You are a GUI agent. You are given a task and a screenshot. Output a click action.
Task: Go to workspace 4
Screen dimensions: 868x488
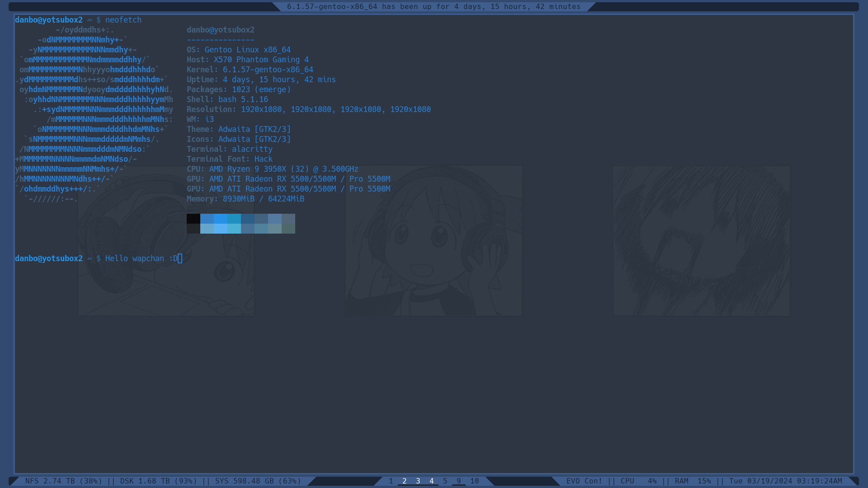click(x=432, y=481)
